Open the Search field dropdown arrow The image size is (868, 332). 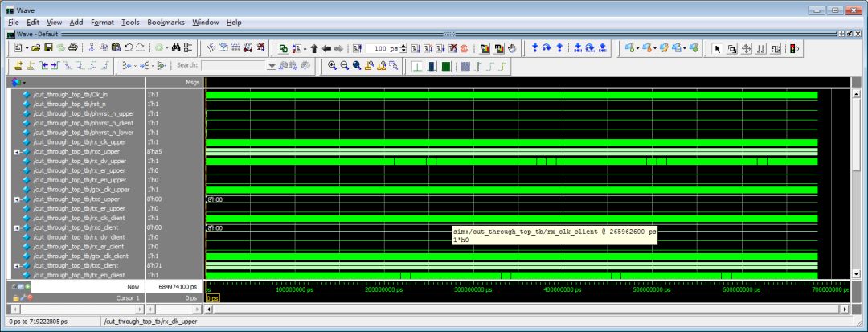pyautogui.click(x=272, y=65)
